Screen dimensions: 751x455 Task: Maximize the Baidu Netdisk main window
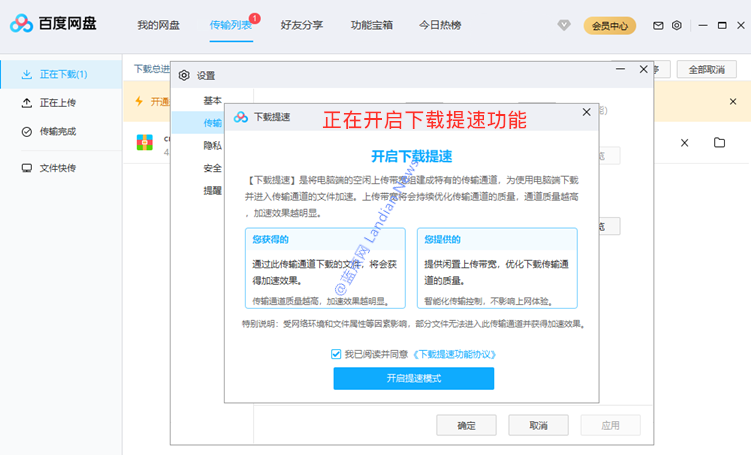(722, 25)
